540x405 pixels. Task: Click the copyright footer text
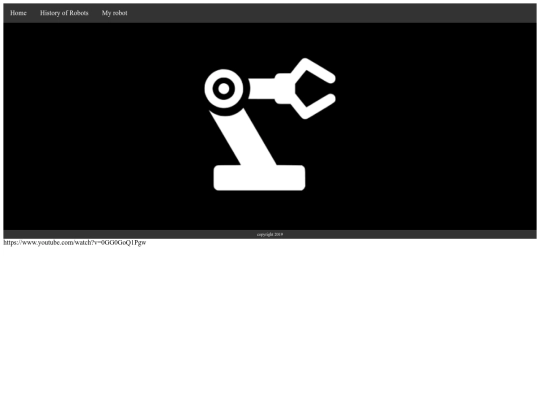[270, 235]
